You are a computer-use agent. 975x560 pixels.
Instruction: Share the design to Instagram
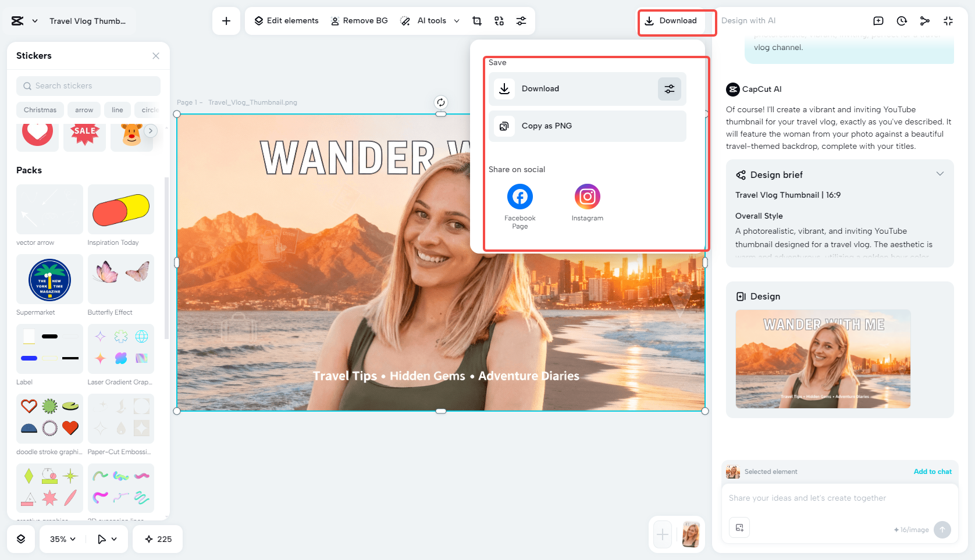[x=587, y=197]
